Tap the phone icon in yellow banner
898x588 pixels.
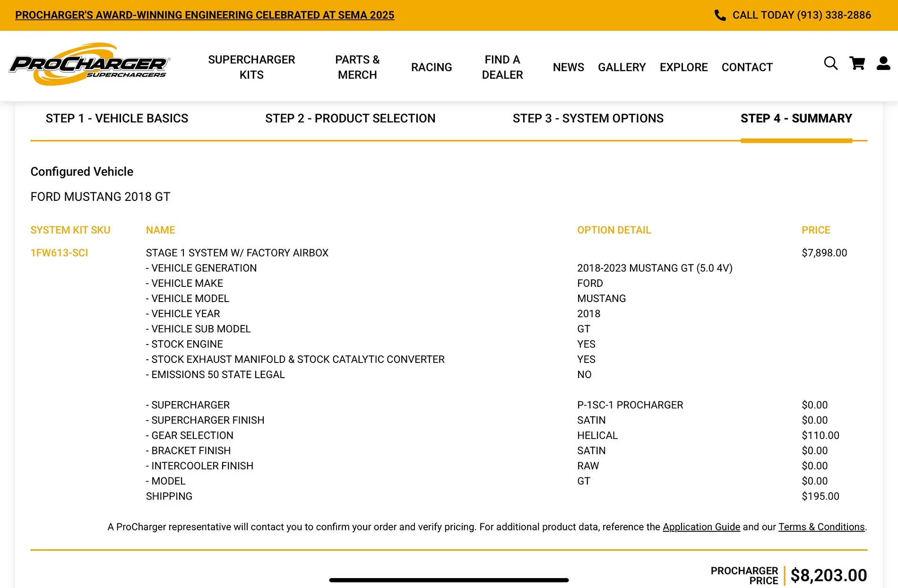click(x=720, y=15)
